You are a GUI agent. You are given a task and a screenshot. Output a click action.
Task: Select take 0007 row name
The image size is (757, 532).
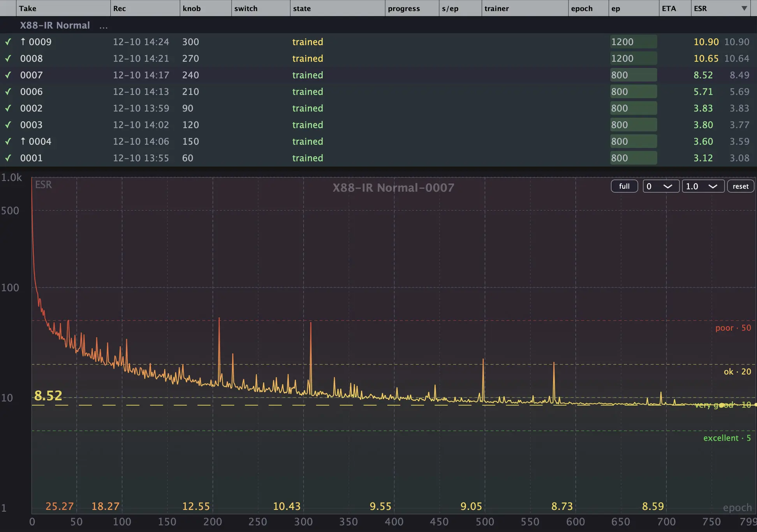point(32,75)
